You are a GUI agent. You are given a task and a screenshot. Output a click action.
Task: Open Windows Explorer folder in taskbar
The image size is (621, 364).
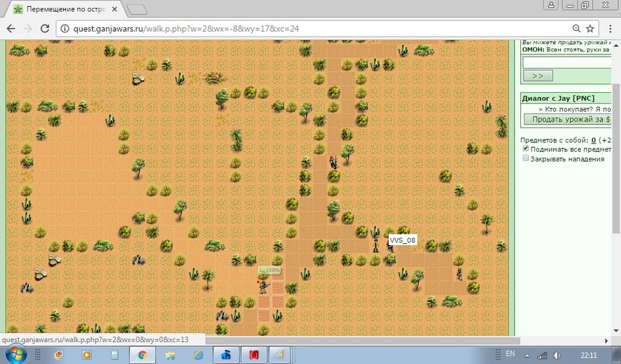[170, 355]
